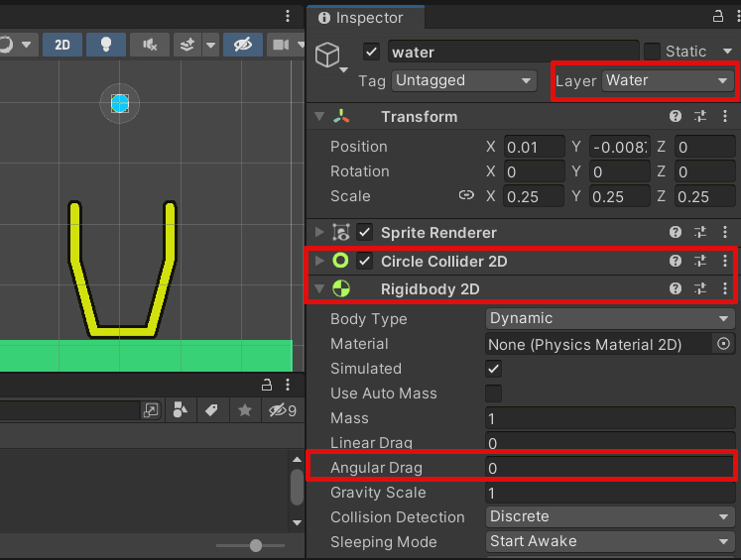Open the Physics Material 2D object picker
Screen dimensions: 741x560
point(723,344)
